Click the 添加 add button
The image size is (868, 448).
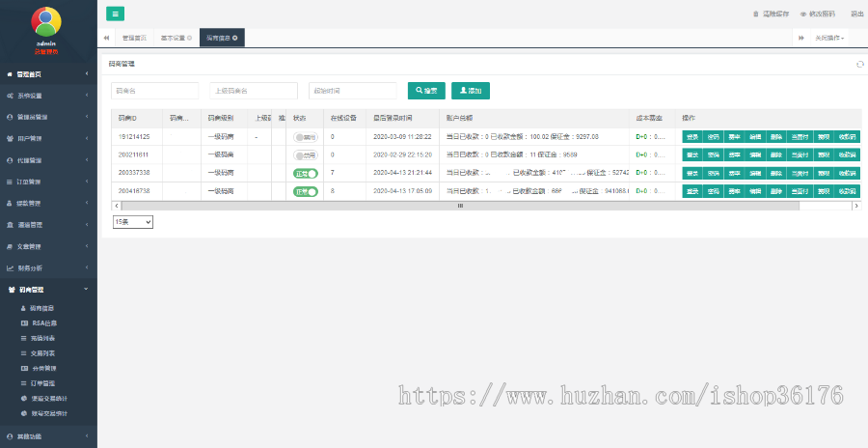471,91
